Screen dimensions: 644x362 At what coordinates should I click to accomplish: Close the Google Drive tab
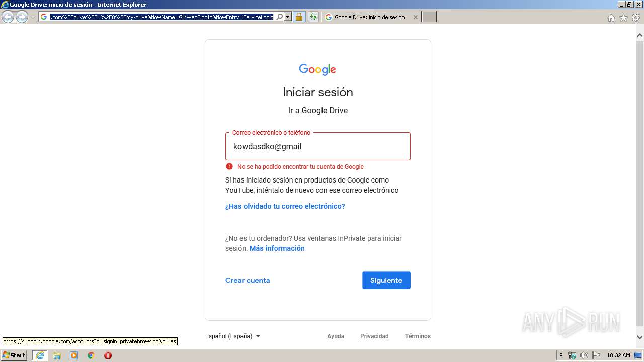point(415,17)
